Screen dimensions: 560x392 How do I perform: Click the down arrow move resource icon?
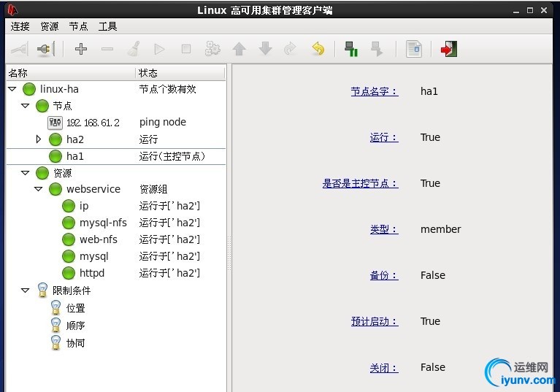click(265, 49)
